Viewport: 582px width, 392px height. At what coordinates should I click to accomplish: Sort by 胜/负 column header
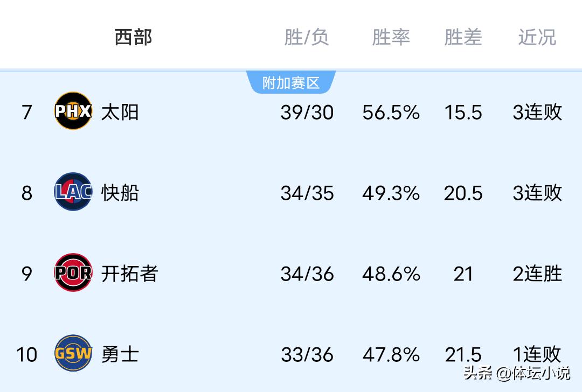(306, 37)
